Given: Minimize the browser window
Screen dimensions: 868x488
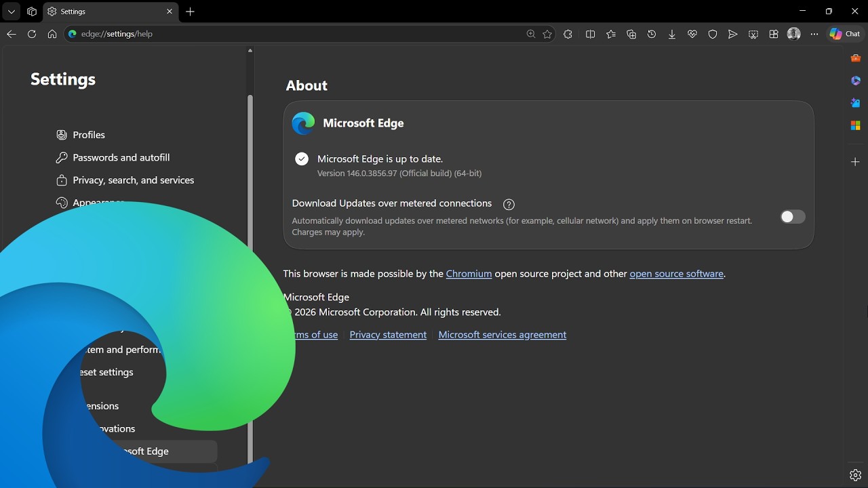Looking at the screenshot, I should (803, 12).
